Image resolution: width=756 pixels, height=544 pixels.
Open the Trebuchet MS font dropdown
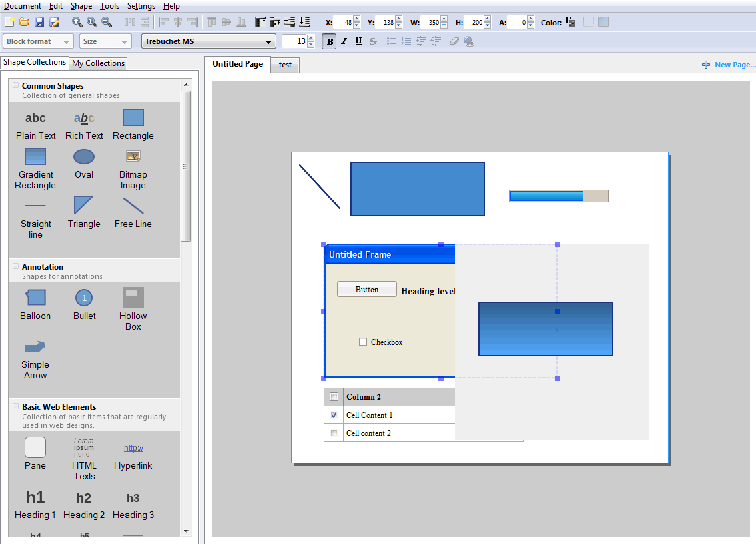tap(208, 41)
